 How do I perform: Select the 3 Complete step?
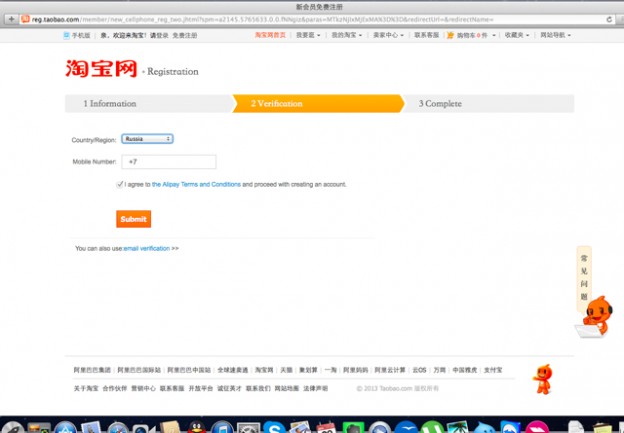[x=489, y=103]
